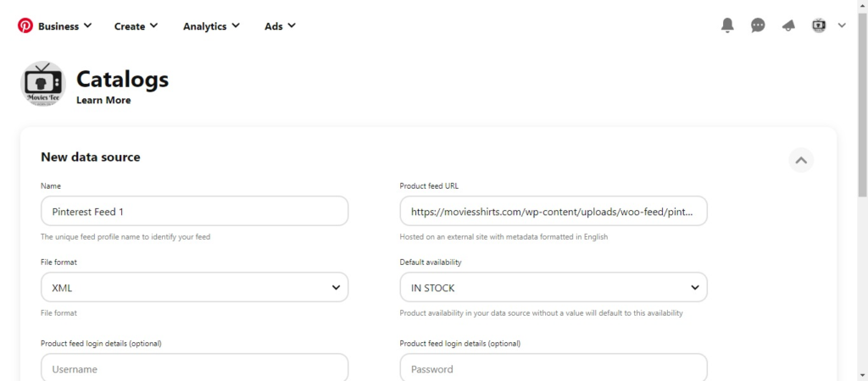The width and height of the screenshot is (868, 381).
Task: Open the Ads menu
Action: point(280,26)
